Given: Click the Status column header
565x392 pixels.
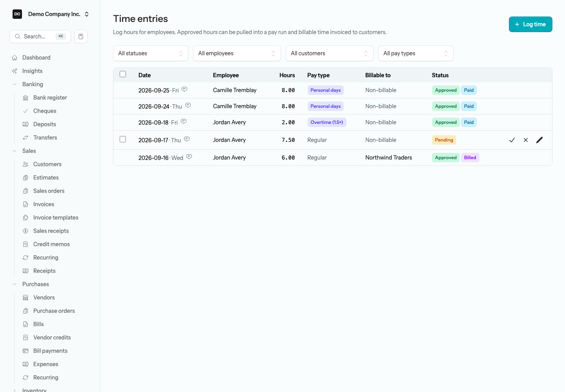Looking at the screenshot, I should (x=440, y=75).
